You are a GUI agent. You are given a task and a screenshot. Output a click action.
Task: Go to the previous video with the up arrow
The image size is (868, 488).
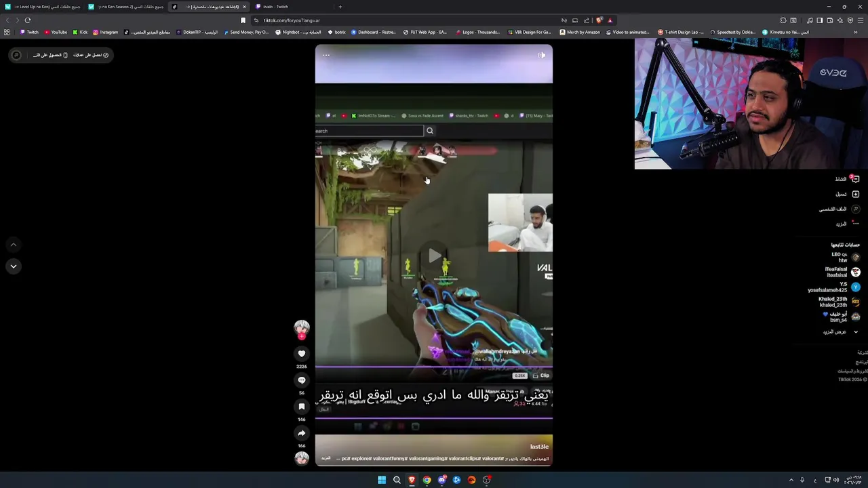click(13, 245)
